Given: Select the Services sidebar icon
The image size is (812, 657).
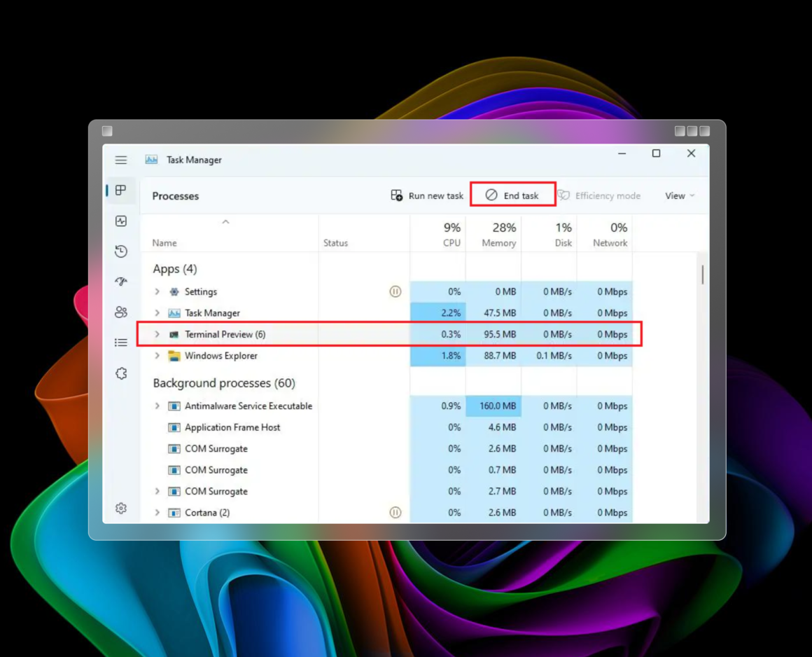Looking at the screenshot, I should 120,373.
